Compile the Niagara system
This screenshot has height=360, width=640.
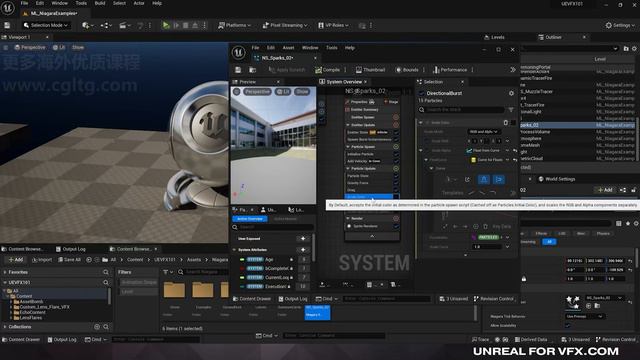click(327, 70)
